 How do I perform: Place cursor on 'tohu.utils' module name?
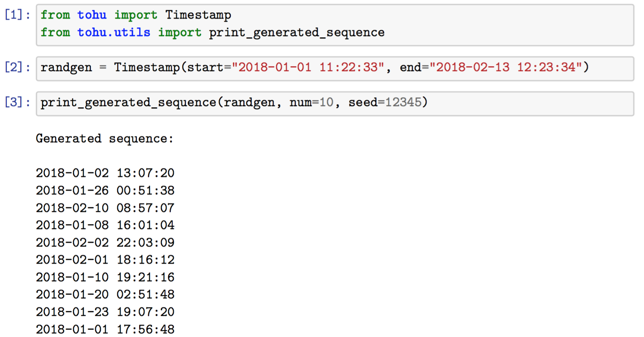tap(114, 33)
